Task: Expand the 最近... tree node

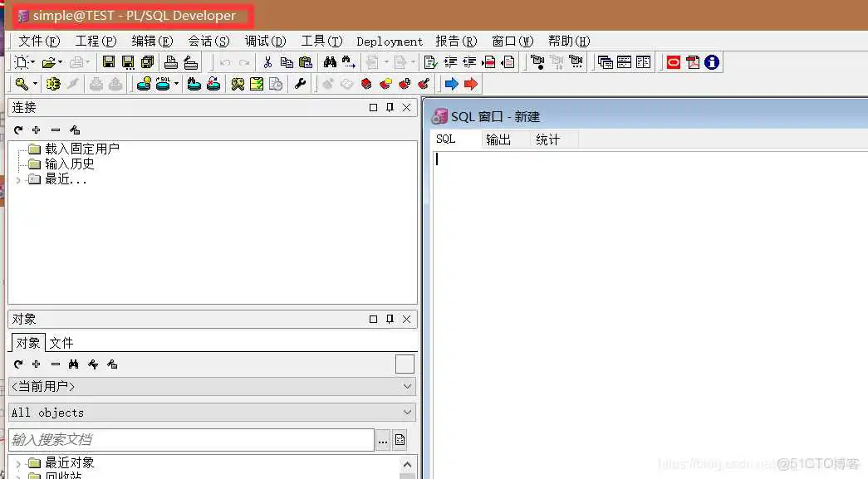Action: click(x=18, y=178)
